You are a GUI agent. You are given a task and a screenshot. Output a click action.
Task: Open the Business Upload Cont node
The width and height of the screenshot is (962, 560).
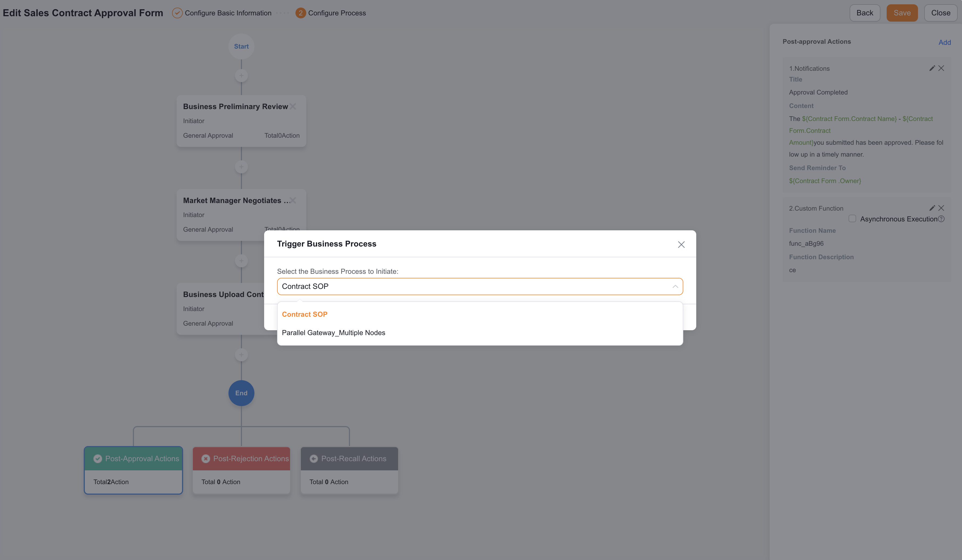point(220,309)
